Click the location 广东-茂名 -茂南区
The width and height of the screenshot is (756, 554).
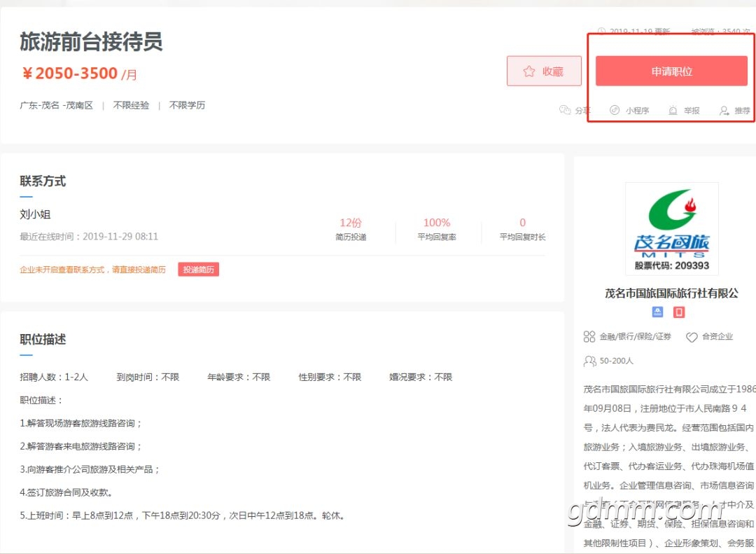[x=57, y=105]
